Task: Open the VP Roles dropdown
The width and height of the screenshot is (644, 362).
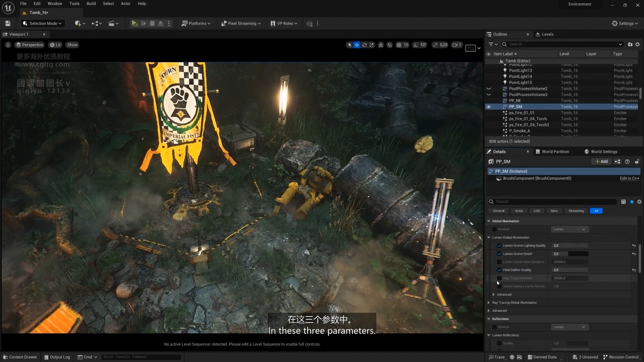Action: (x=284, y=23)
